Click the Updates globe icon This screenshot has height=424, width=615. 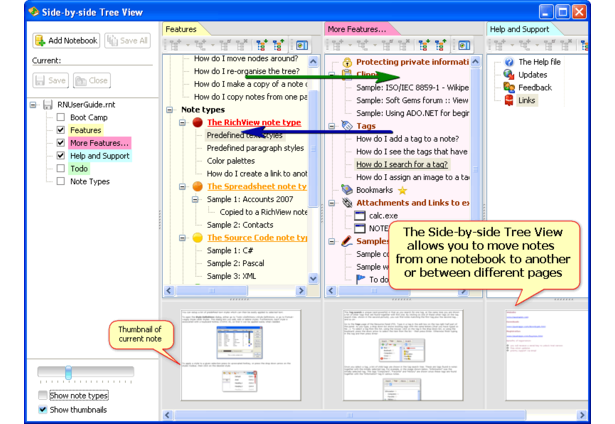[509, 75]
